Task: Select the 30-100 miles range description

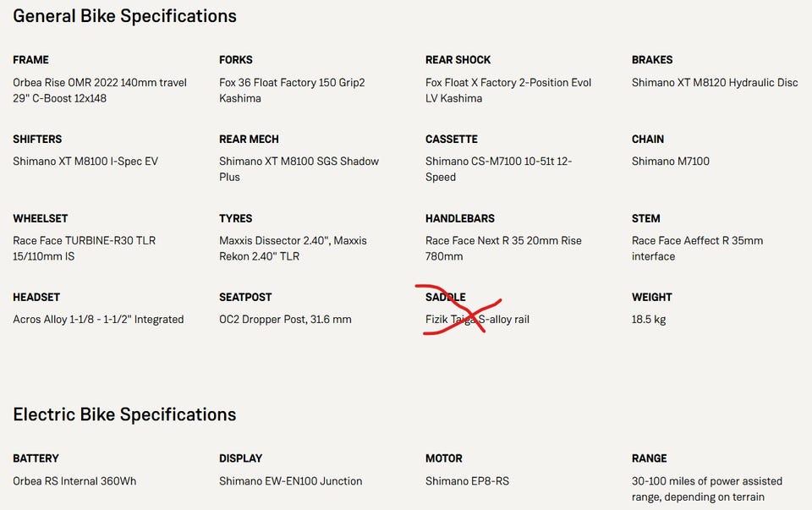Action: [707, 489]
